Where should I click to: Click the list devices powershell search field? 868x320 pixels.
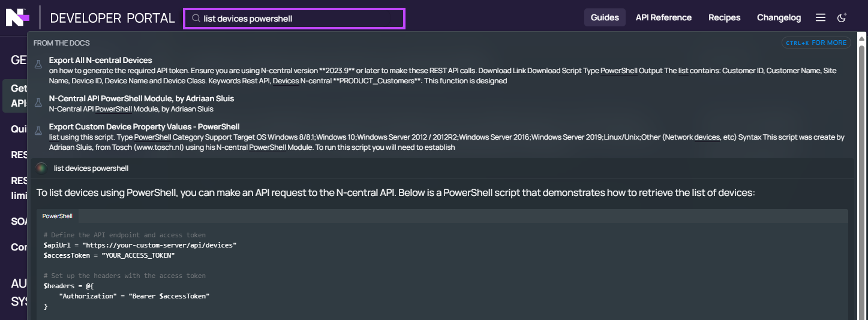(x=294, y=19)
